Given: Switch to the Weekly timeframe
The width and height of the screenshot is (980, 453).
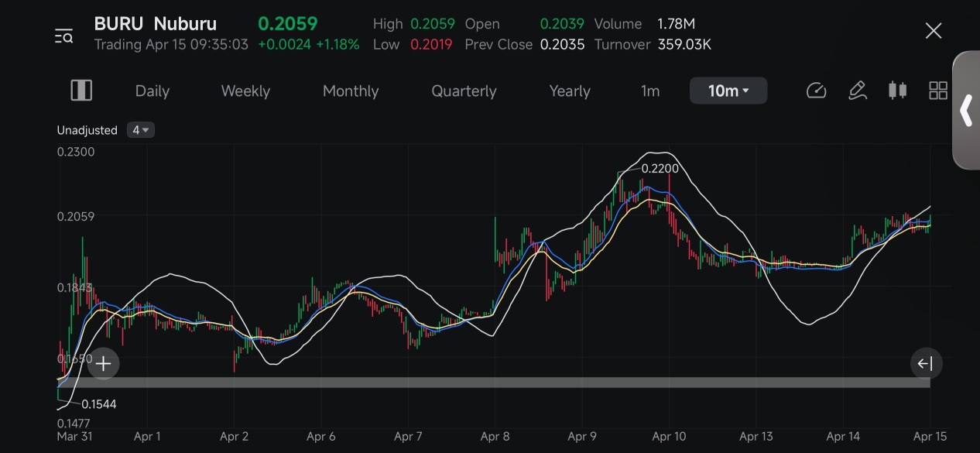Looking at the screenshot, I should coord(245,91).
